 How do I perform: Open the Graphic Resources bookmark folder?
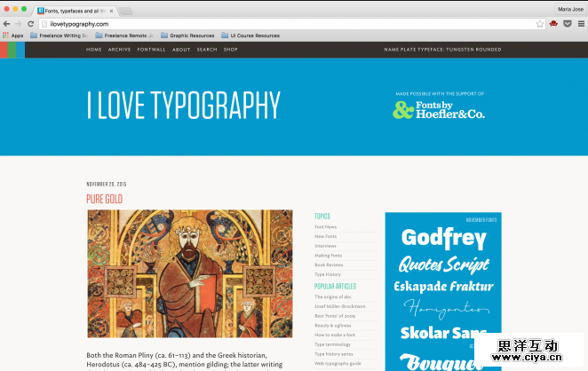point(187,36)
